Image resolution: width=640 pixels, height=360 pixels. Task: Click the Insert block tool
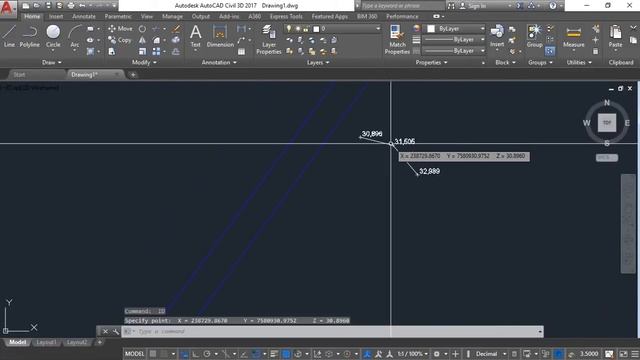pyautogui.click(x=497, y=36)
